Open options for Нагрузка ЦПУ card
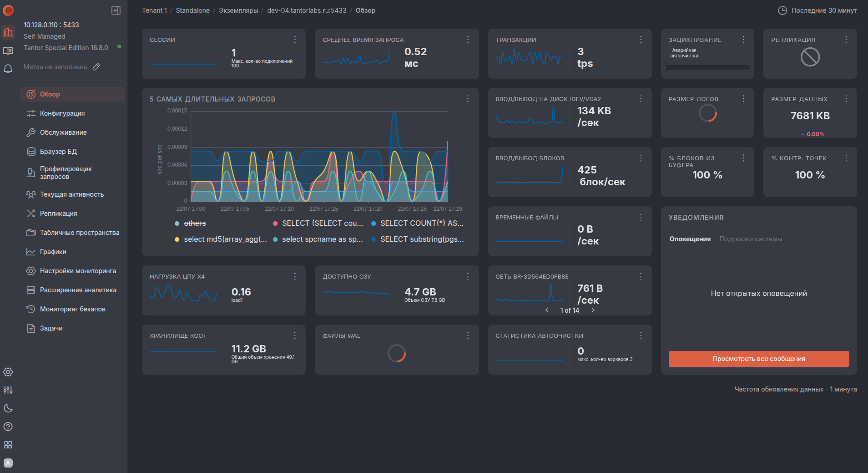868x473 pixels. pos(295,276)
